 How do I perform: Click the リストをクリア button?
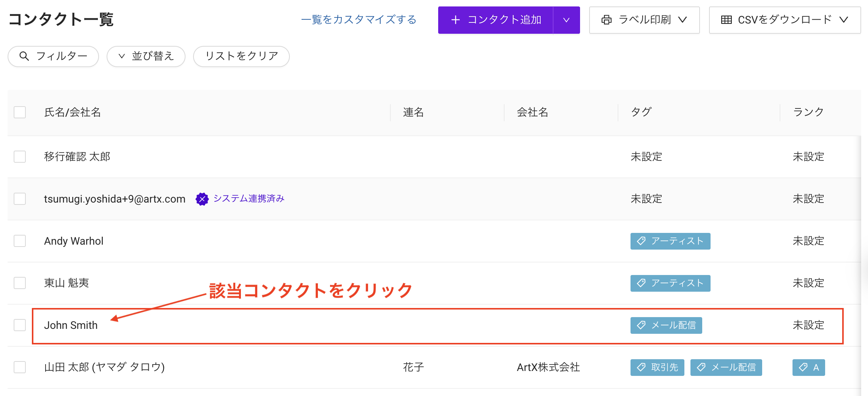click(241, 56)
